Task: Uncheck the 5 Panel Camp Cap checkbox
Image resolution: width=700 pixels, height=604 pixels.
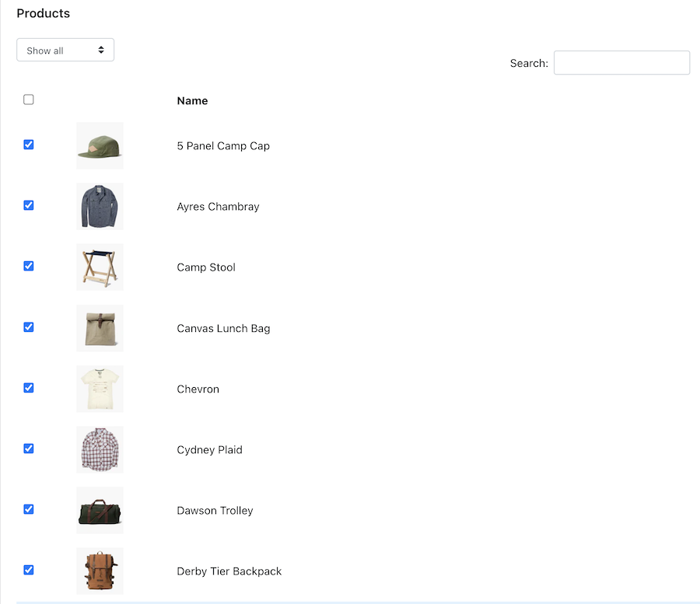Action: tap(29, 145)
